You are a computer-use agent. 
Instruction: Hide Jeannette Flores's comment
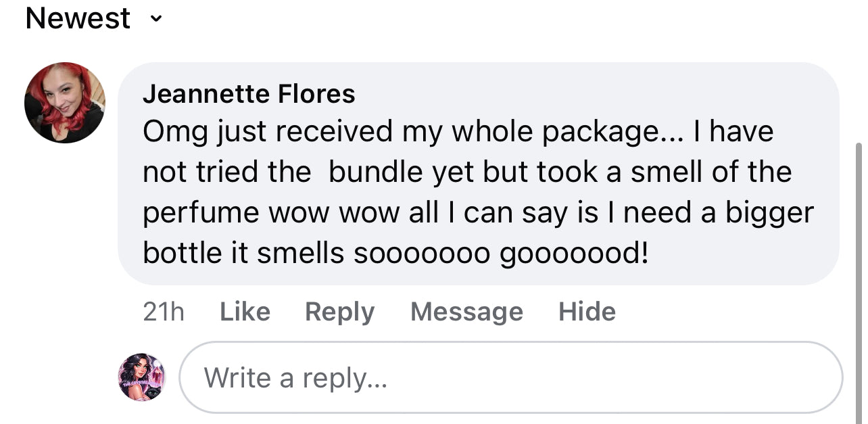click(x=587, y=312)
